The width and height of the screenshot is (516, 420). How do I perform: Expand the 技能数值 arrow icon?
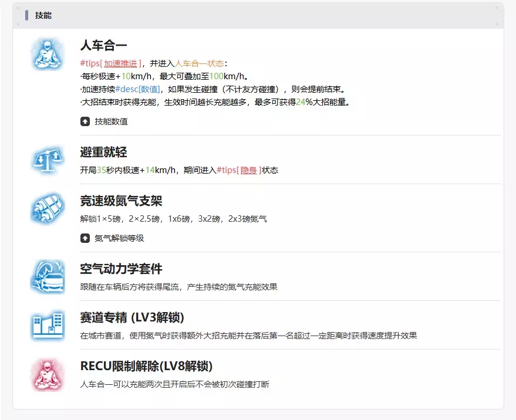click(x=85, y=121)
